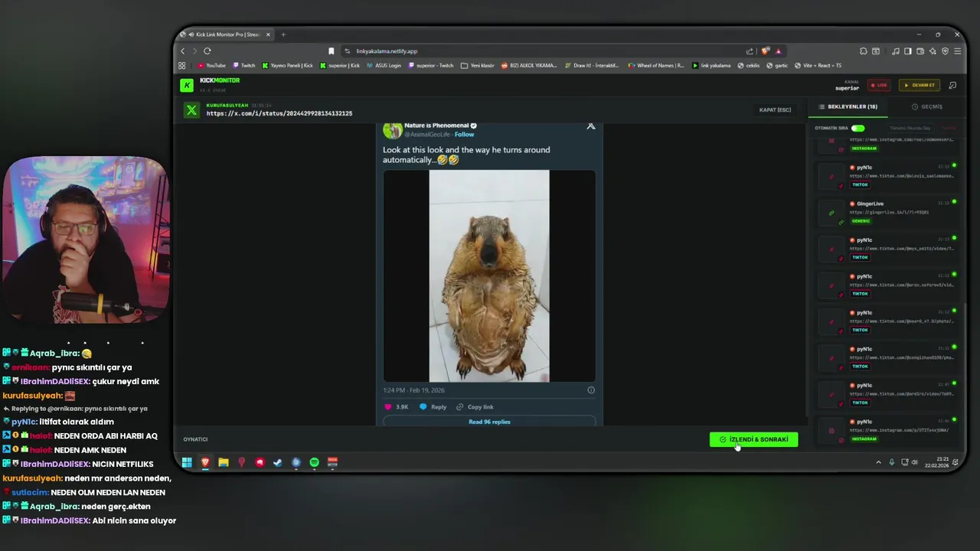Click the green X platform icon beside the link
This screenshot has height=551, width=980.
click(x=191, y=110)
